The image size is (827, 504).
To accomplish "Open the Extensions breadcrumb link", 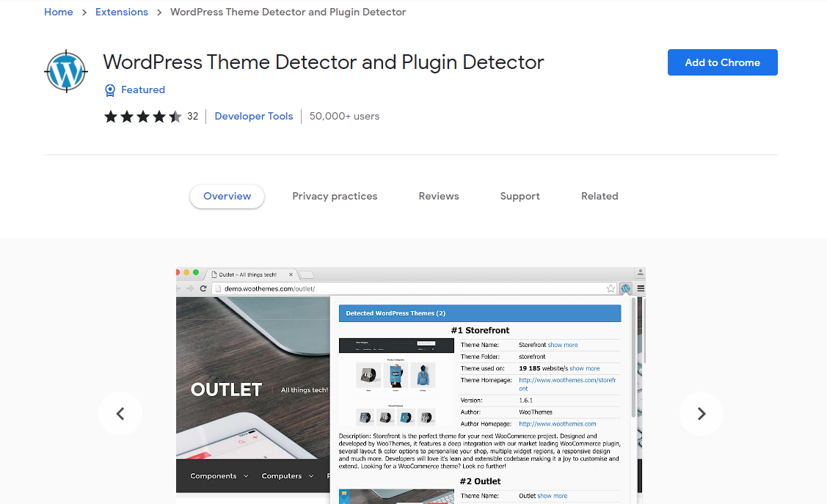I will [x=121, y=12].
